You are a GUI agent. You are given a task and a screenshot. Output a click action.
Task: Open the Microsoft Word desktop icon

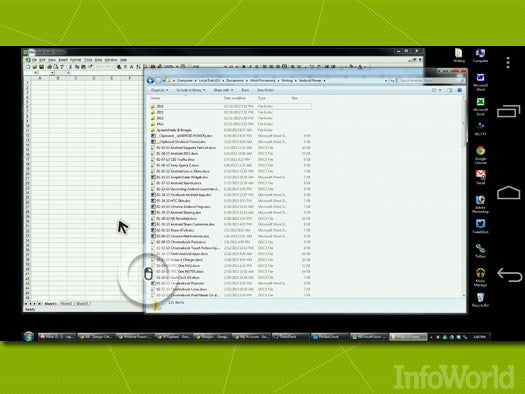[480, 82]
